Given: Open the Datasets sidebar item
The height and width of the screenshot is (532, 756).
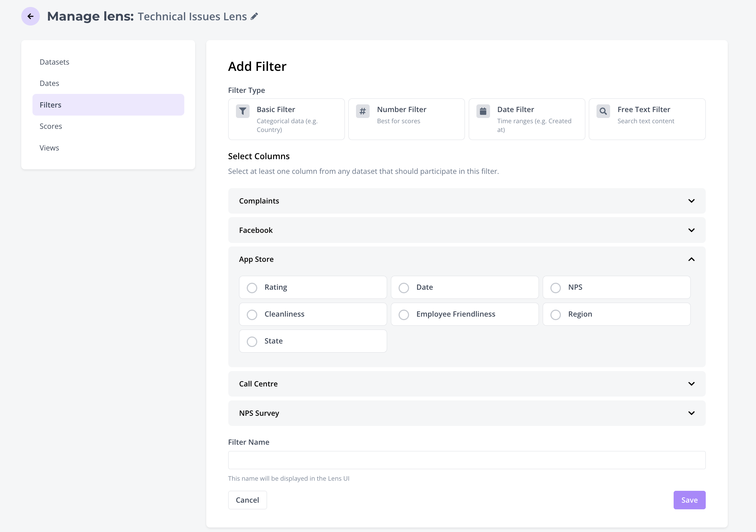Looking at the screenshot, I should click(54, 62).
